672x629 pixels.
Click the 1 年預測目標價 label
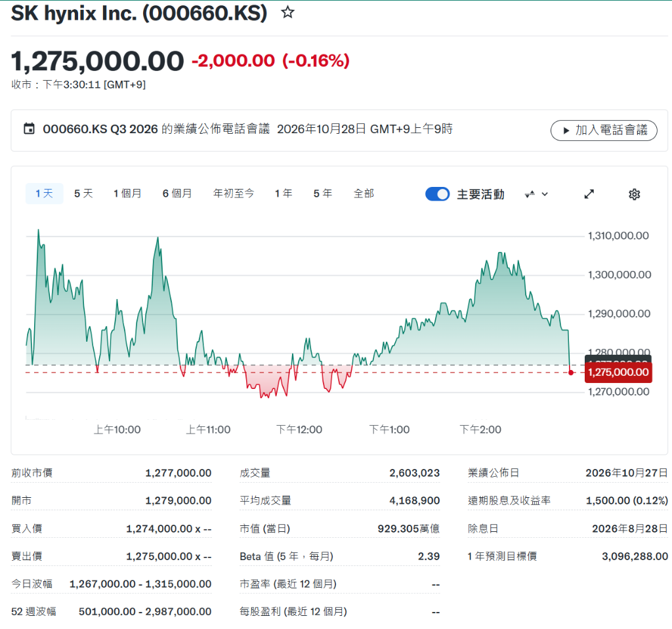502,556
